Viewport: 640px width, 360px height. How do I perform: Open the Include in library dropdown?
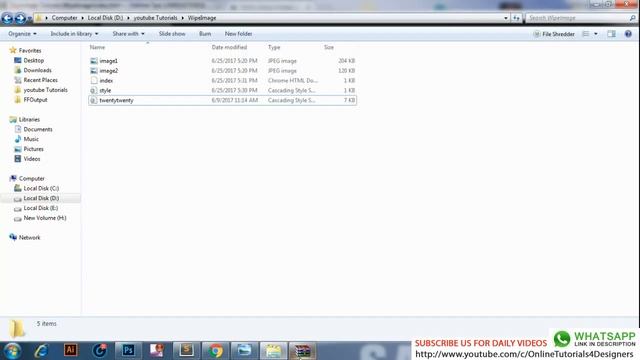(x=74, y=34)
